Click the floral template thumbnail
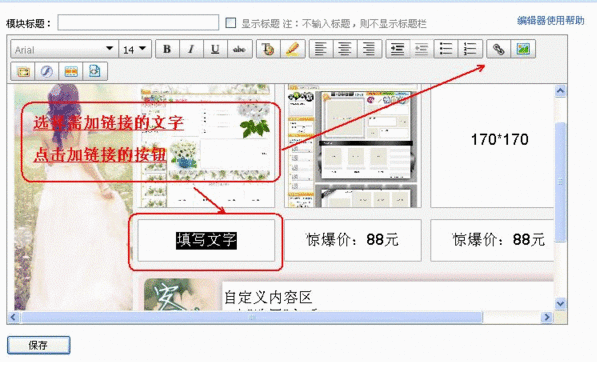600x368 pixels. 206,146
